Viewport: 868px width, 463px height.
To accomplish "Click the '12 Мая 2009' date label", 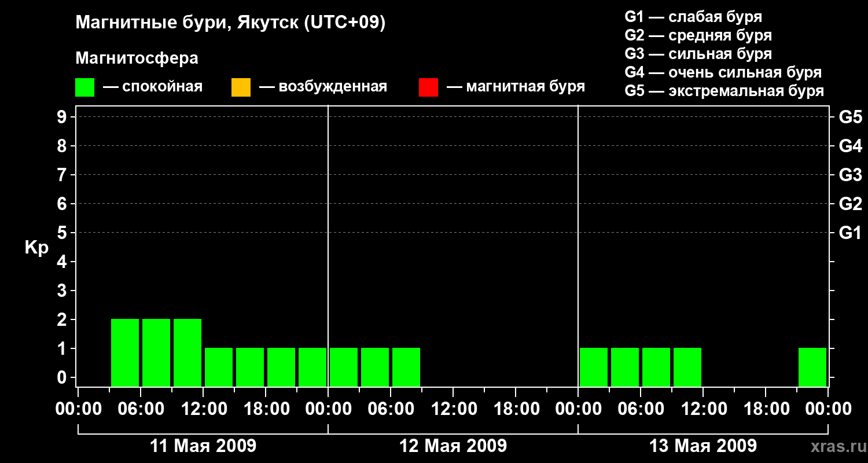I will [x=453, y=446].
